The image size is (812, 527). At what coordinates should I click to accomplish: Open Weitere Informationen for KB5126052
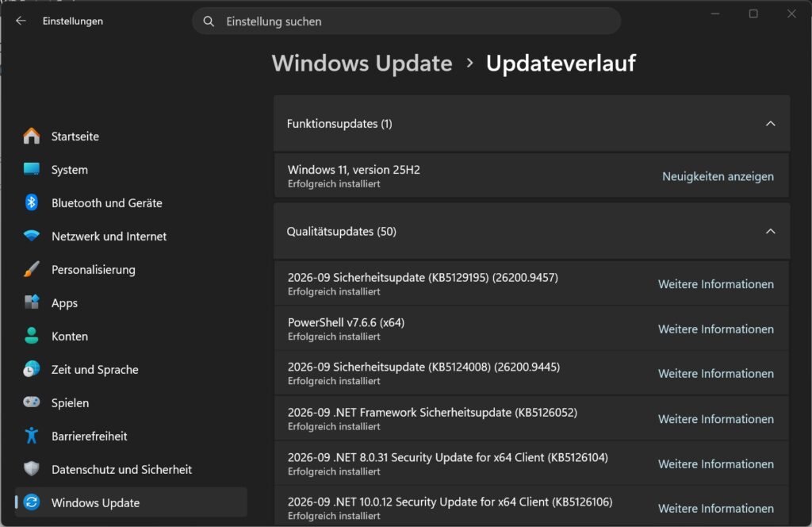coord(716,419)
